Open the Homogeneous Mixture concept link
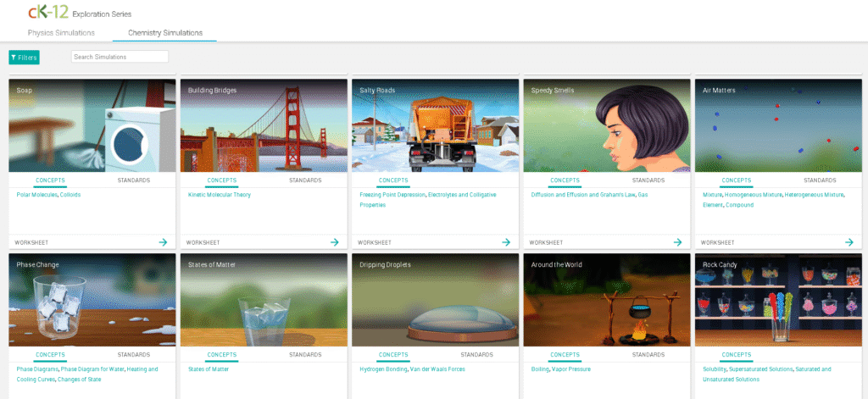 point(754,195)
